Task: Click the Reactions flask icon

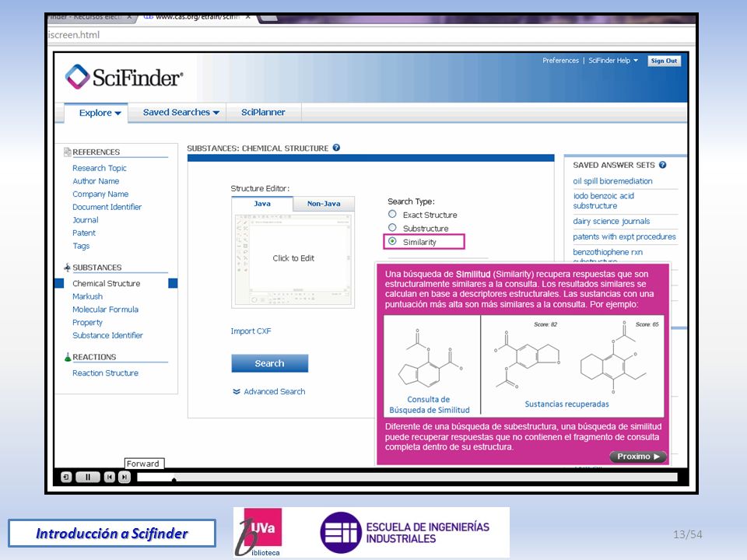Action: pos(67,357)
